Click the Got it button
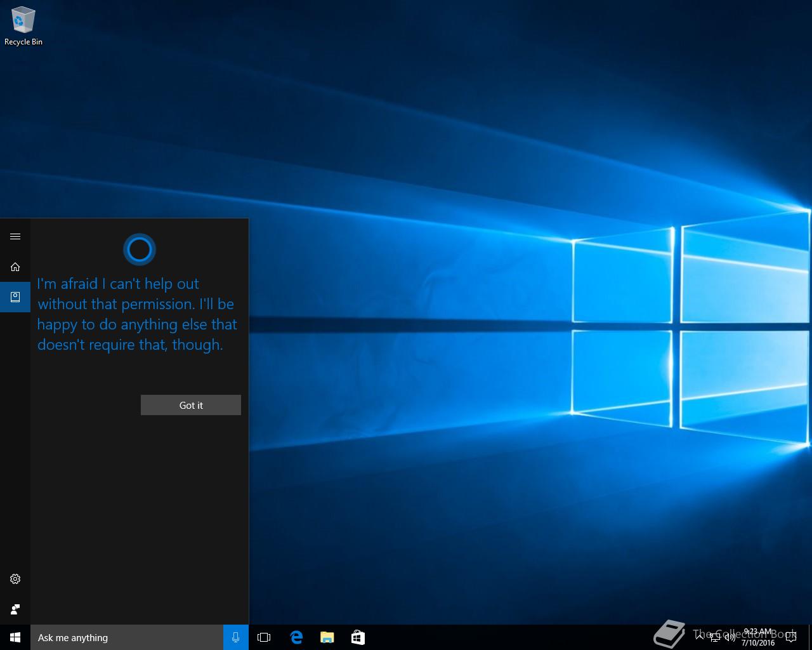 point(191,405)
